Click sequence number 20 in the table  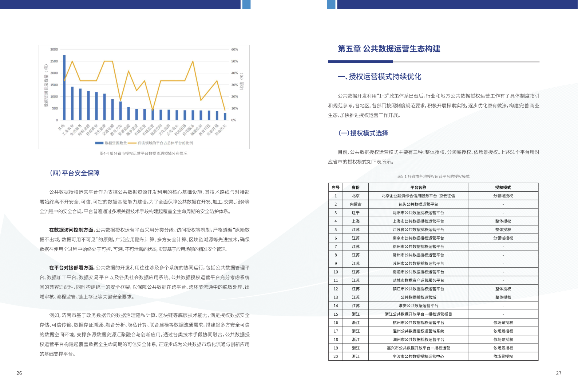point(336,356)
